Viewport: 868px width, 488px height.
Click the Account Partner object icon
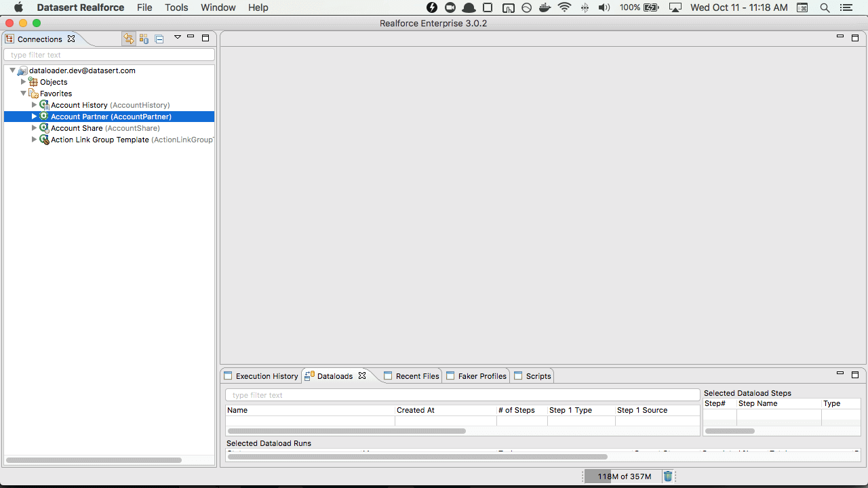coord(44,117)
